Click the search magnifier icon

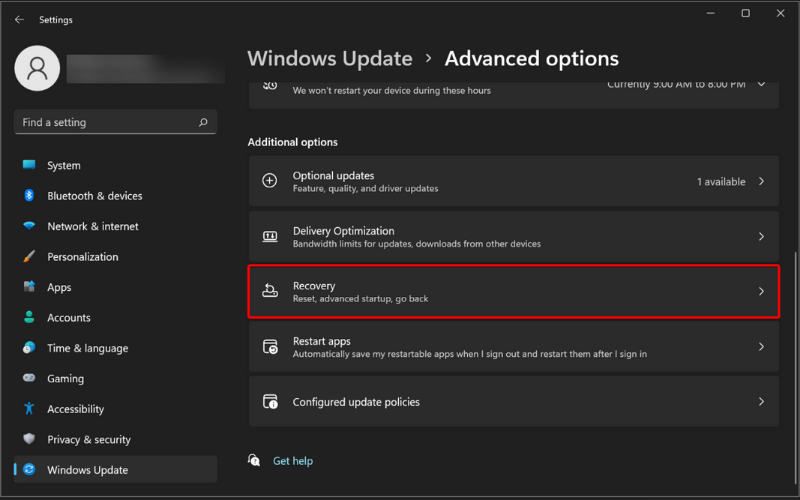pos(203,122)
